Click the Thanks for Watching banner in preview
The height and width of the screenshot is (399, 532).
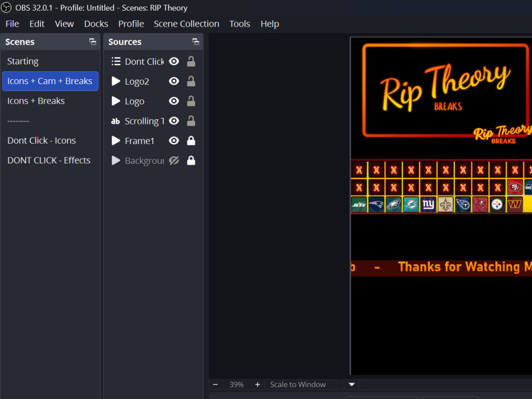click(x=442, y=268)
